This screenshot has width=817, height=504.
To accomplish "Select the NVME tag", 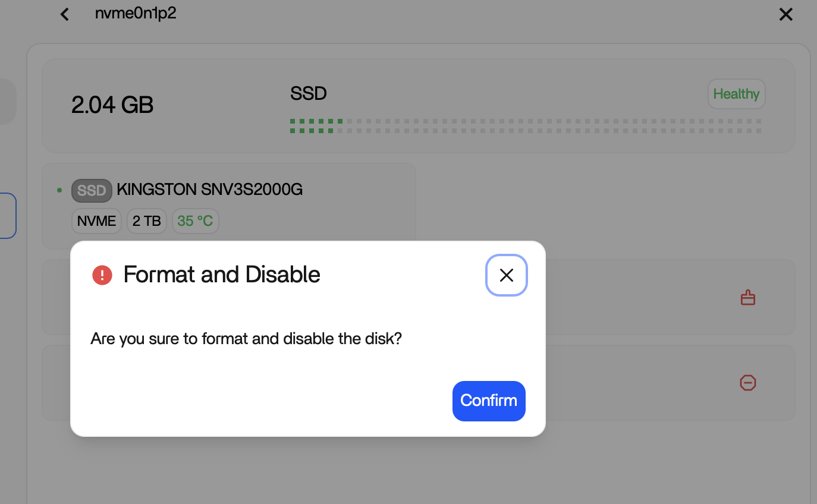I will pyautogui.click(x=96, y=221).
